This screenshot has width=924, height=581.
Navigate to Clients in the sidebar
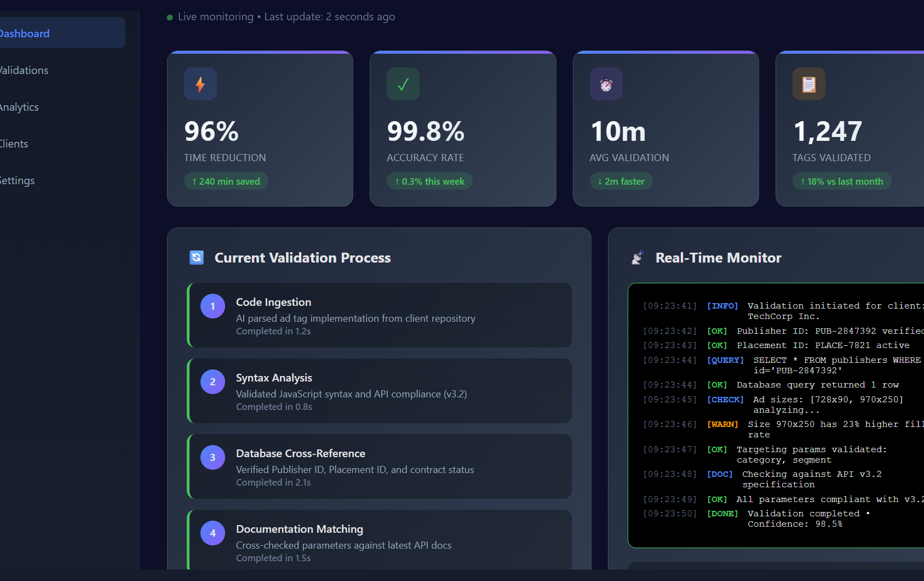point(14,144)
